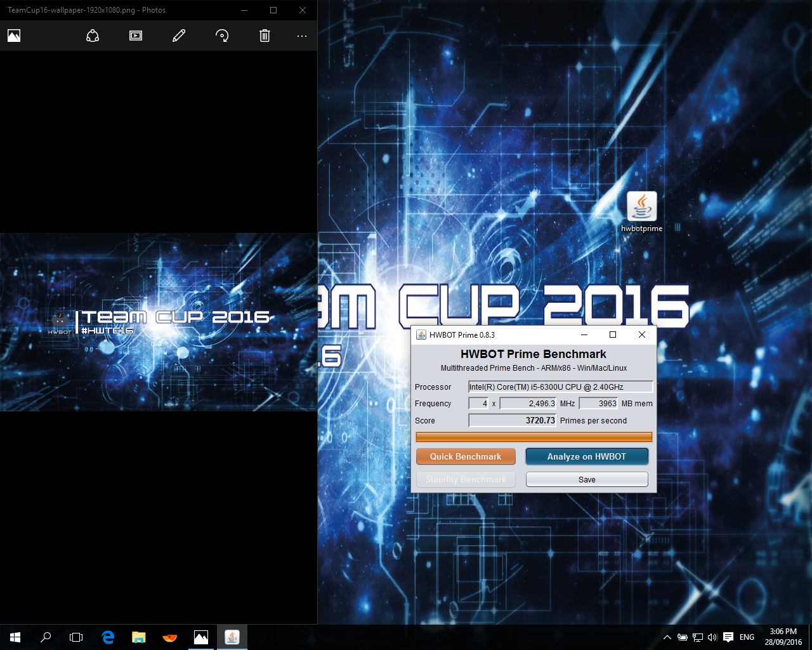Click the MB mem value field
Image resolution: width=812 pixels, height=650 pixels.
tap(598, 403)
